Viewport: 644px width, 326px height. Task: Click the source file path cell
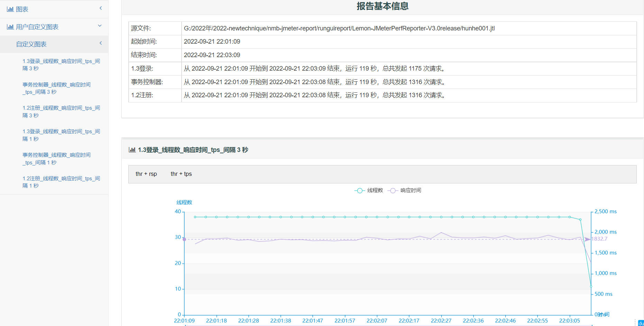pyautogui.click(x=409, y=28)
